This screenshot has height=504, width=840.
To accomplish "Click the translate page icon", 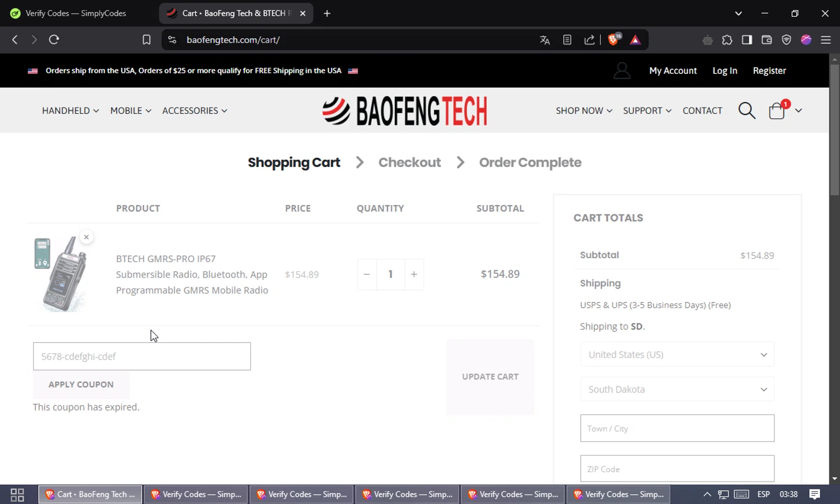I will point(545,40).
